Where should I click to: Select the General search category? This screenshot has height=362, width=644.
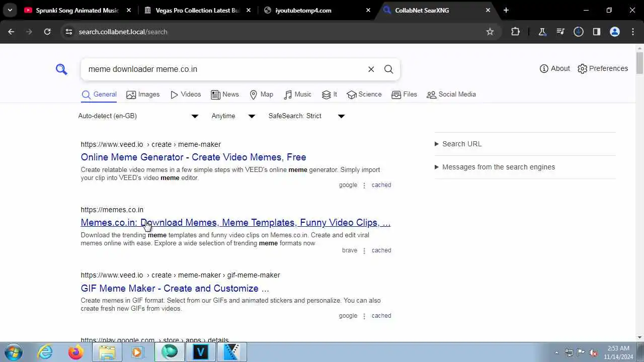[99, 95]
